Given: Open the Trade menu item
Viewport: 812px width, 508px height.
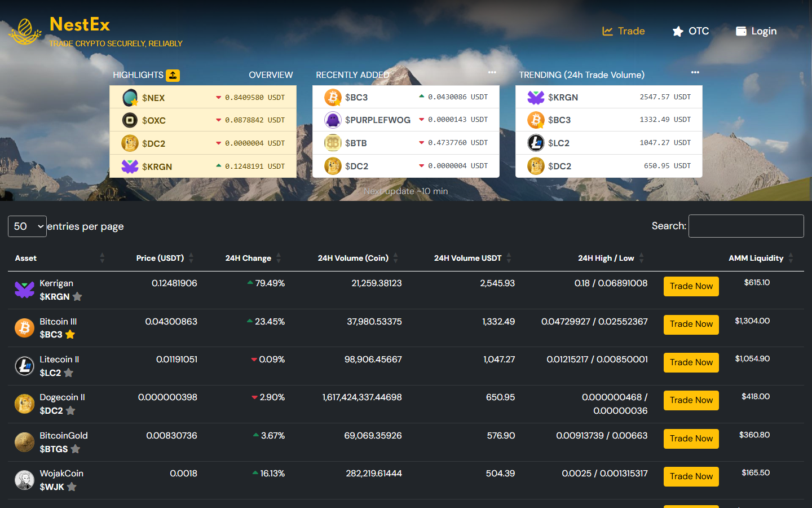Looking at the screenshot, I should pos(624,31).
